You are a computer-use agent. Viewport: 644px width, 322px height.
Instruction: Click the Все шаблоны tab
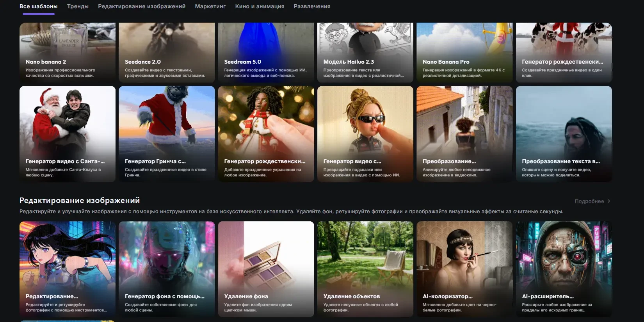(38, 6)
